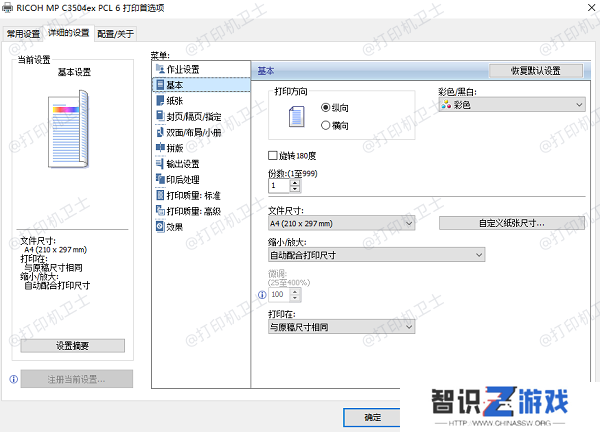Click the 打印质量: 高级 menu icon
Screen dimensions: 600x432
point(160,210)
